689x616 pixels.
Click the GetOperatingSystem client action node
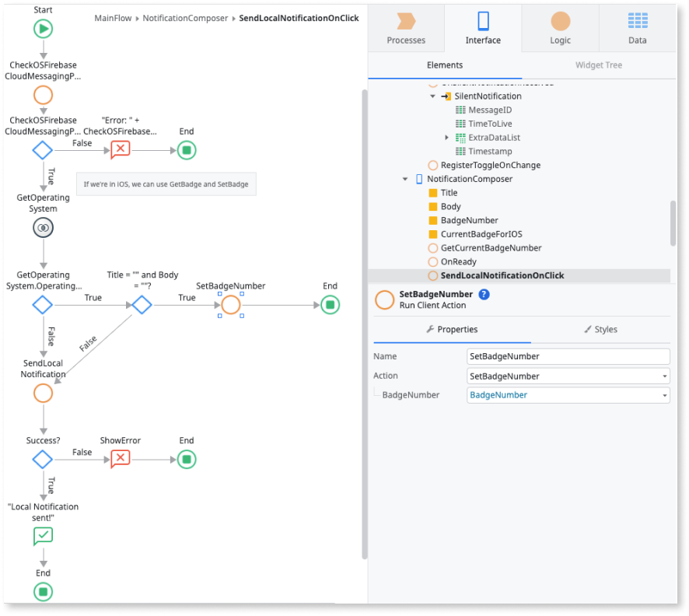click(43, 227)
